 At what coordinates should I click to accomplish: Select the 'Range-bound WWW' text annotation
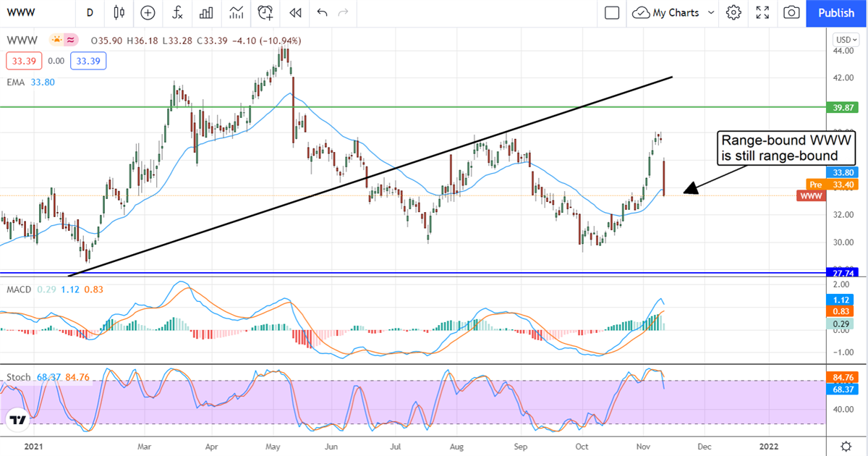tap(786, 148)
